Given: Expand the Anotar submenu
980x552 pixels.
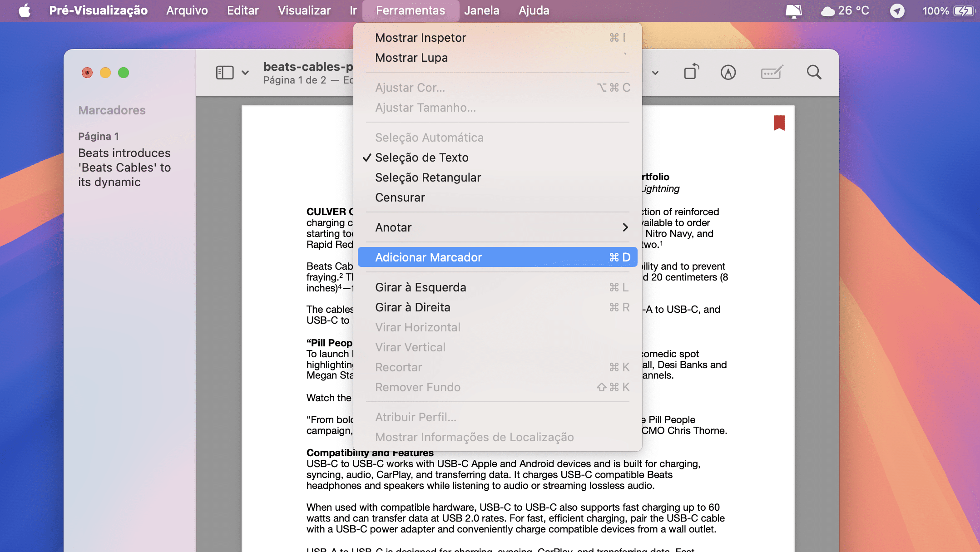Looking at the screenshot, I should 498,227.
